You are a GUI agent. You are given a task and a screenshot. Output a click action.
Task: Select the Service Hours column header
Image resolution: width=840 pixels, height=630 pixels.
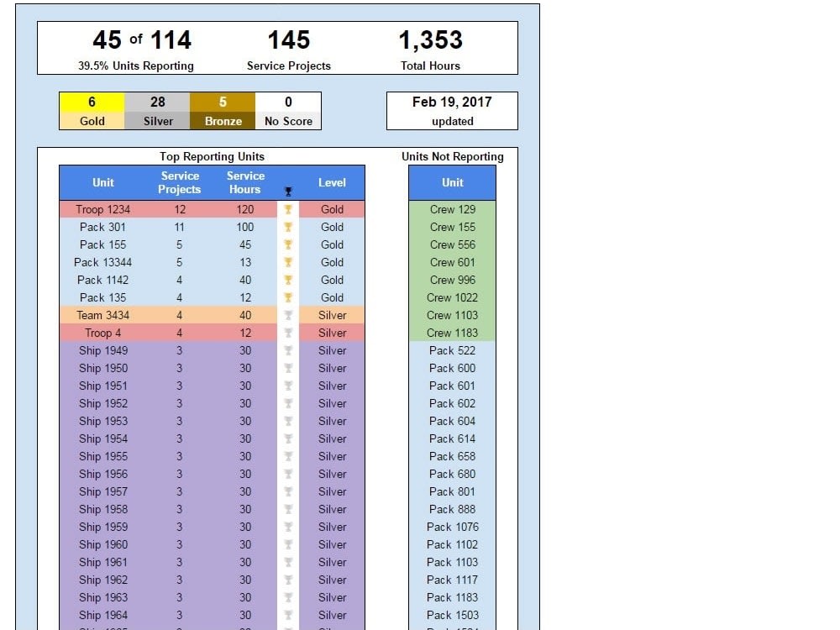245,182
